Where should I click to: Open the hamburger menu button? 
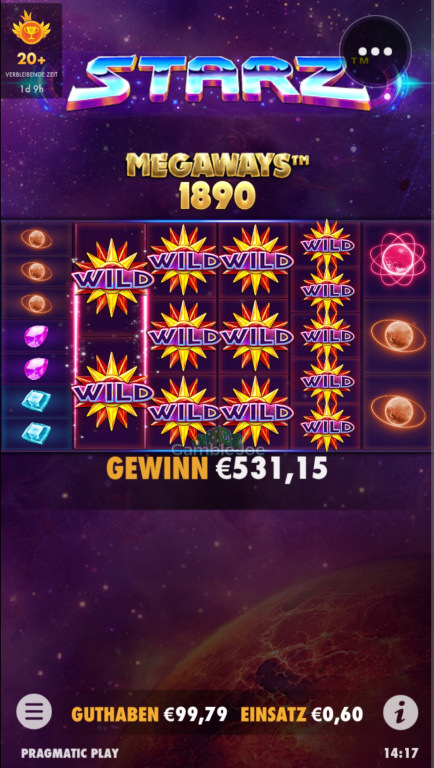coord(34,712)
